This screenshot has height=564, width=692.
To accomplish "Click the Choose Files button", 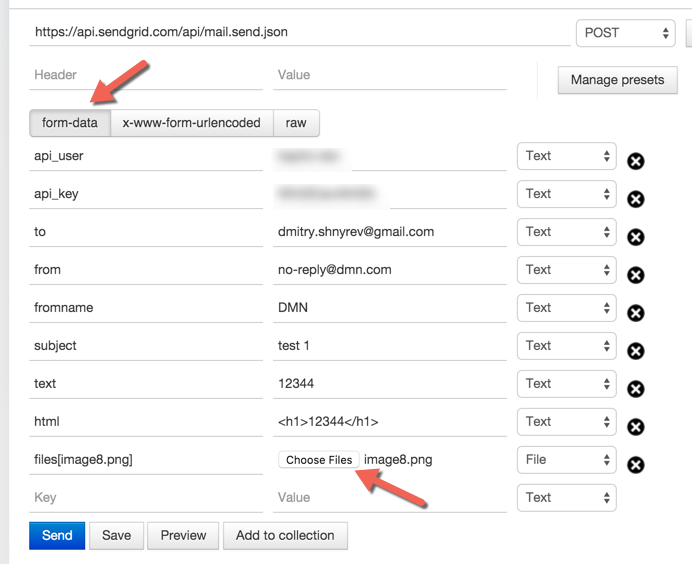I will pos(319,460).
